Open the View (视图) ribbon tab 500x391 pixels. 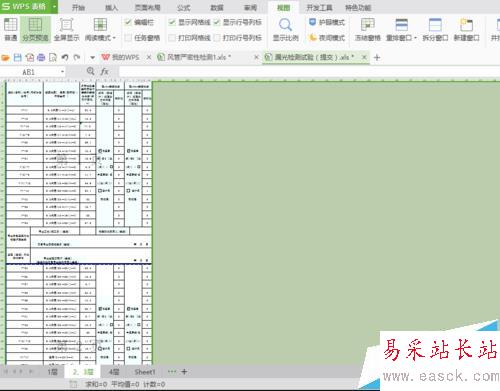click(x=284, y=8)
